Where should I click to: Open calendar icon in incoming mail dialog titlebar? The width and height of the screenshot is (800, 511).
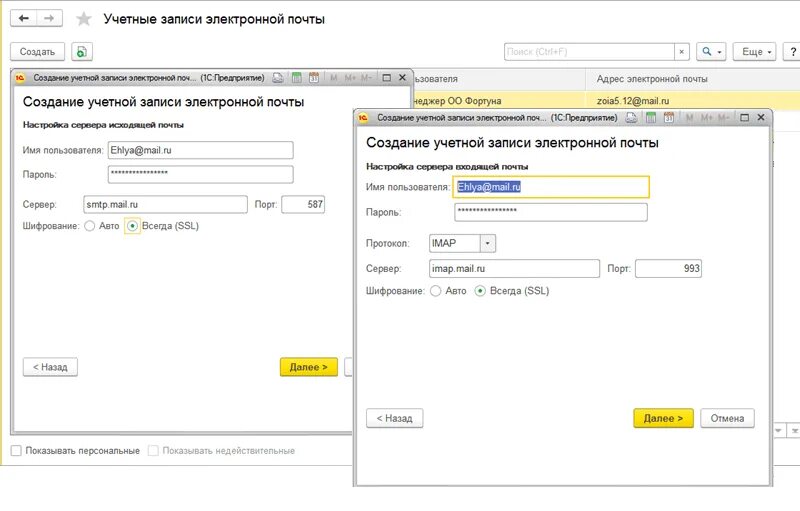click(x=669, y=118)
